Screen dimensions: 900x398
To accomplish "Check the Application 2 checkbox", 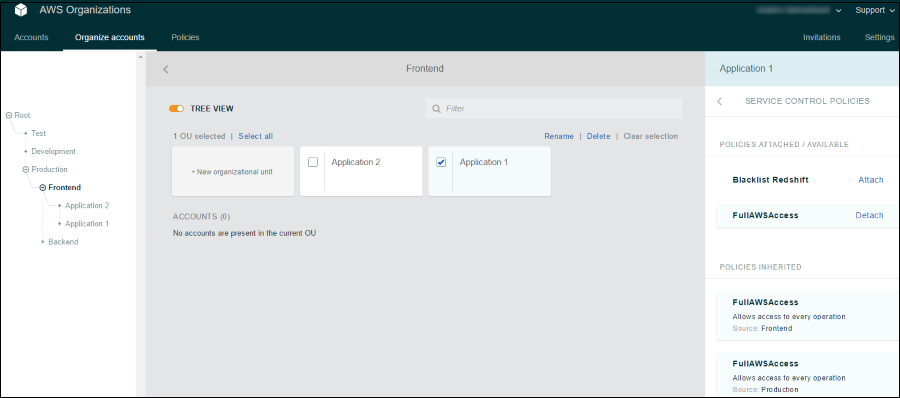I will pyautogui.click(x=313, y=163).
